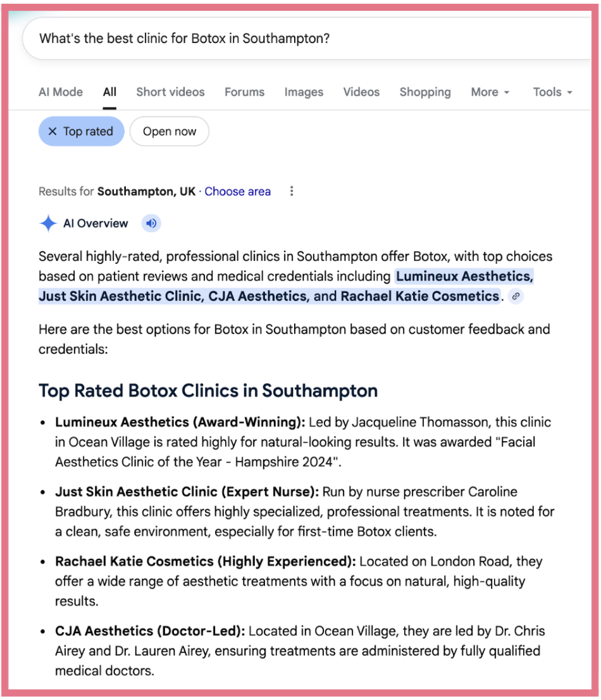Select the Forums tab

[244, 92]
